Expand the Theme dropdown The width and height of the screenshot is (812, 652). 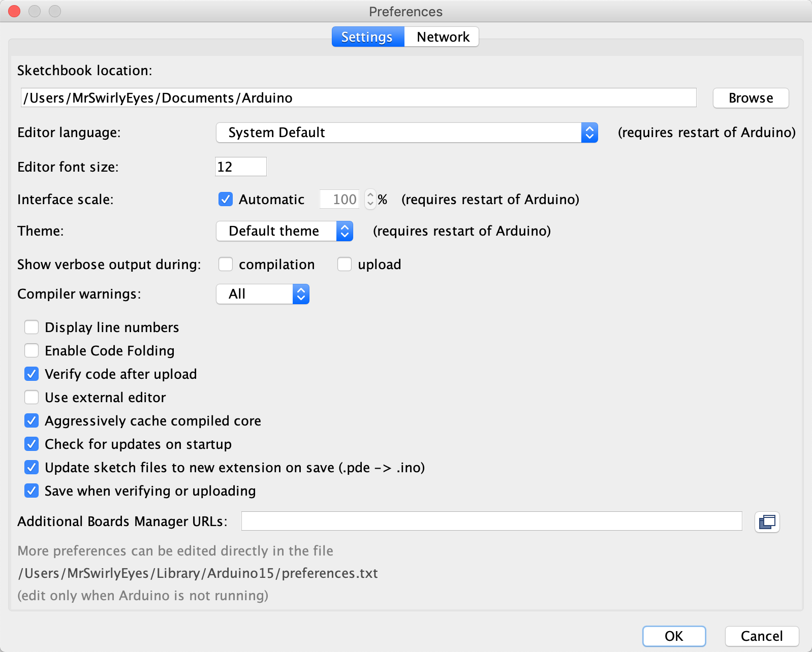pos(284,231)
